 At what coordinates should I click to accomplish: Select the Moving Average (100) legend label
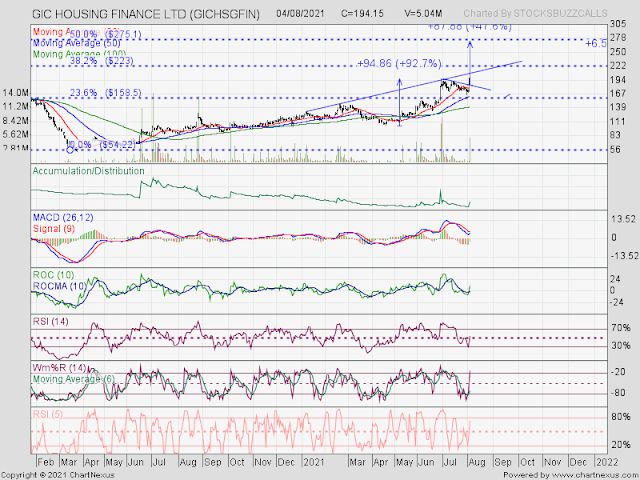pos(79,54)
